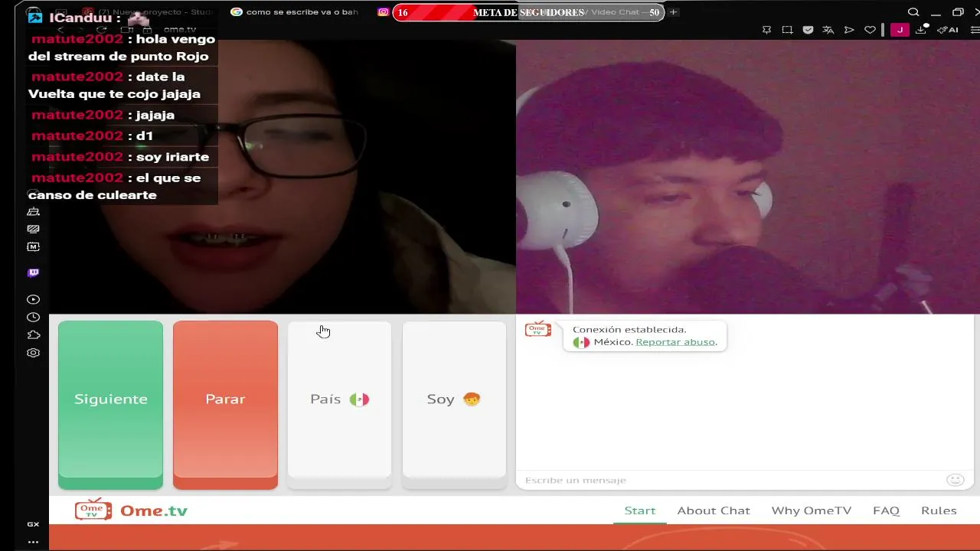This screenshot has width=980, height=551.
Task: Click the snapshot capture icon
Action: (787, 30)
